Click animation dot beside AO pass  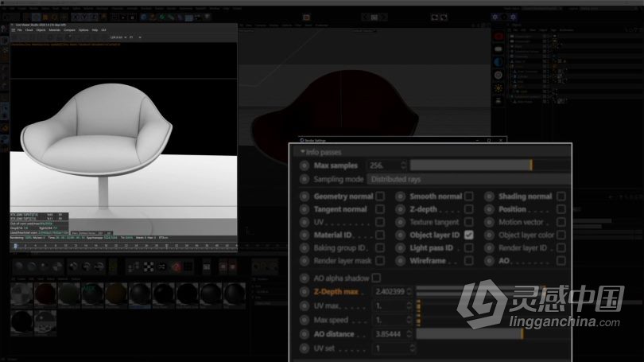(489, 260)
